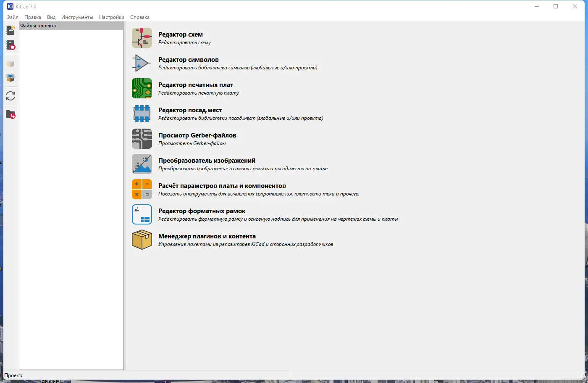Screen dimensions: 588x383
Task: Click the 'Редактировать схему' description text
Action: [184, 42]
